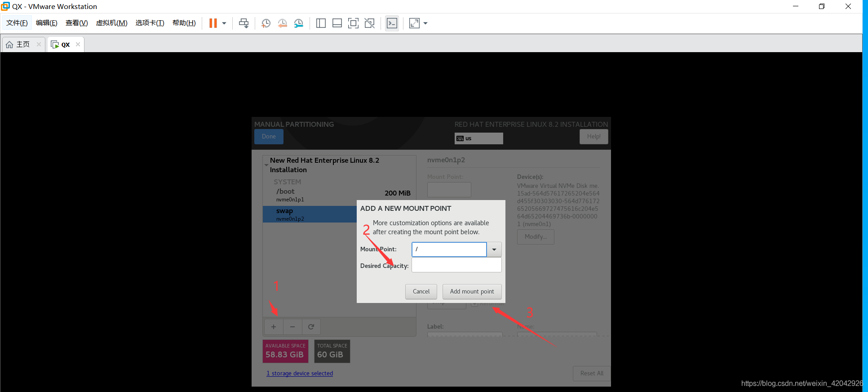Screen dimensions: 868x392
Task: Open the us keyboard layout selector
Action: tap(479, 138)
